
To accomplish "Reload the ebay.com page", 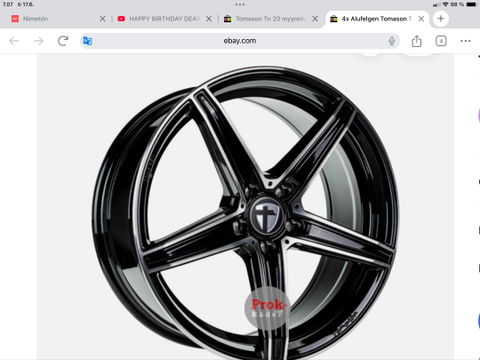I will (63, 41).
